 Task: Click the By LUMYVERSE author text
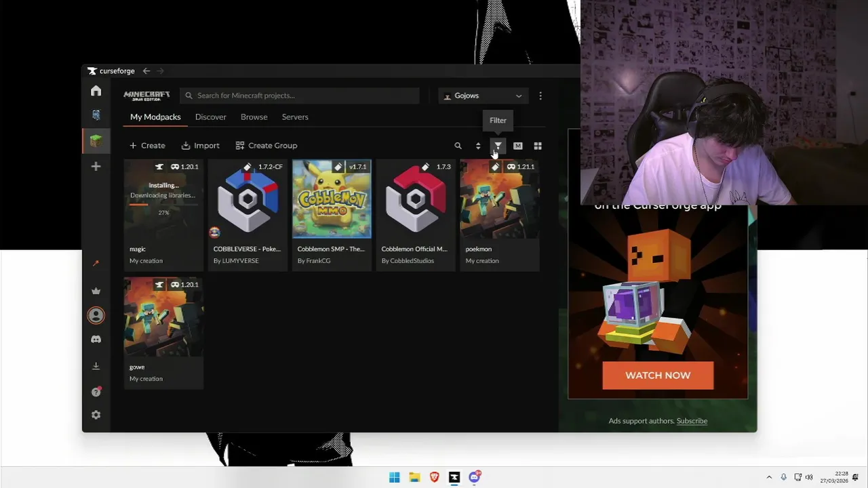(x=236, y=261)
